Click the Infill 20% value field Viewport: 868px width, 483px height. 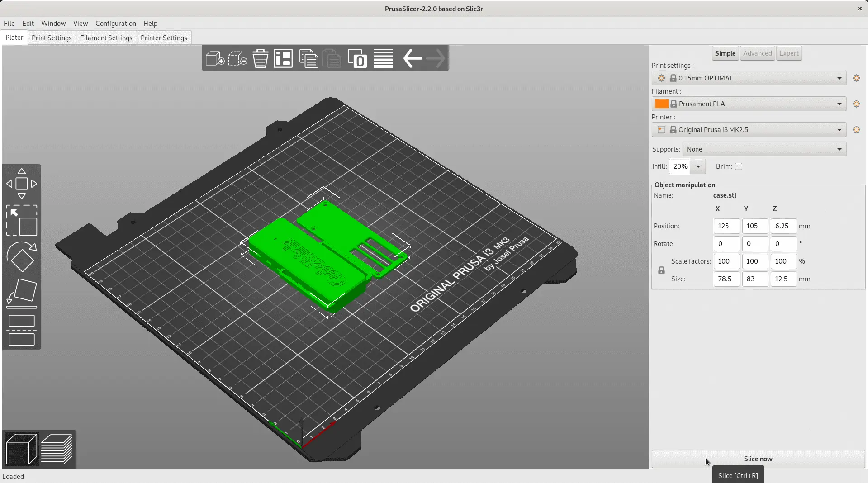tap(680, 166)
